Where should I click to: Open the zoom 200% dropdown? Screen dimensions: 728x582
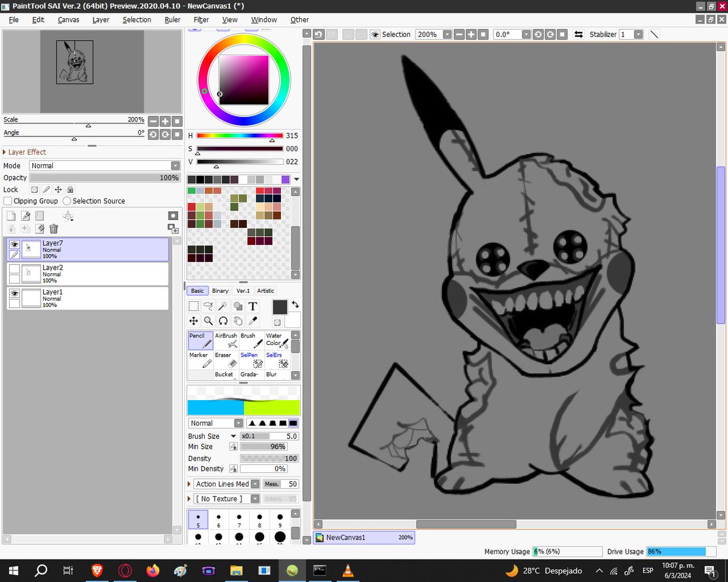447,35
